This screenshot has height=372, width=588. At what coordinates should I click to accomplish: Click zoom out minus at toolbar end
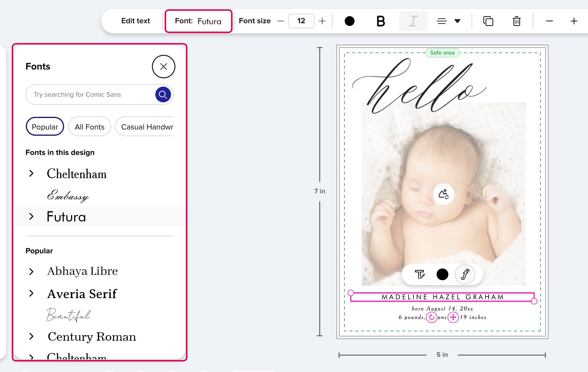tap(550, 21)
